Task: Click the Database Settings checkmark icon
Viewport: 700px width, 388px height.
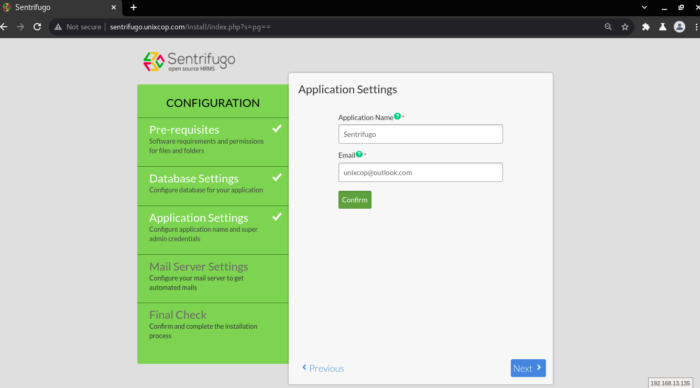Action: (277, 177)
